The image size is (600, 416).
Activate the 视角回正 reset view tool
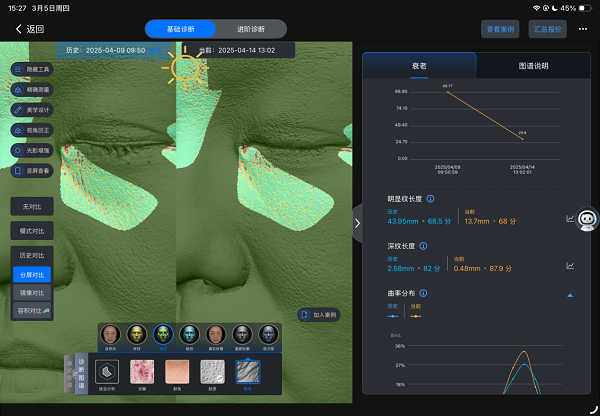33,130
